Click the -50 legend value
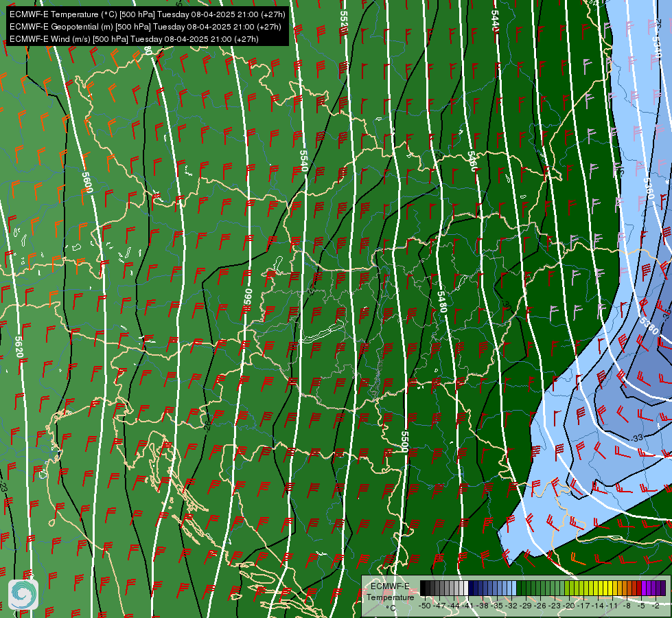This screenshot has height=618, width=672. (x=425, y=606)
